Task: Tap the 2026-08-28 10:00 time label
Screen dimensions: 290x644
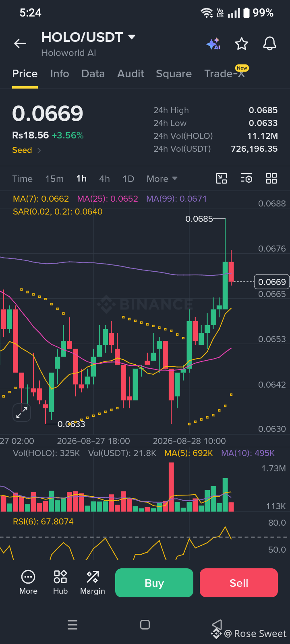Action: click(x=189, y=441)
